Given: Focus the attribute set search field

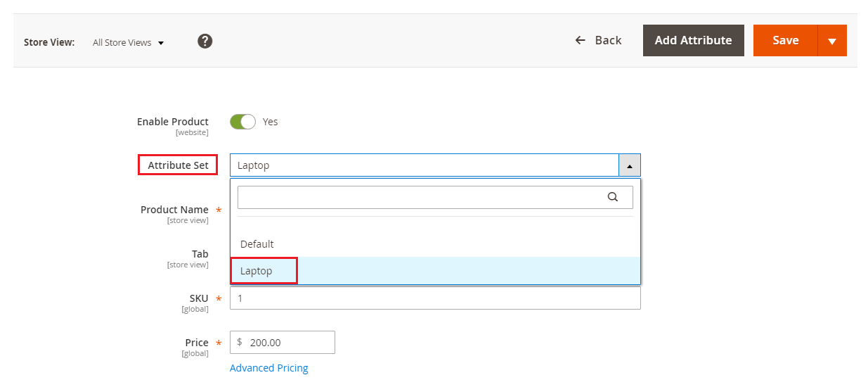Looking at the screenshot, I should pos(435,197).
